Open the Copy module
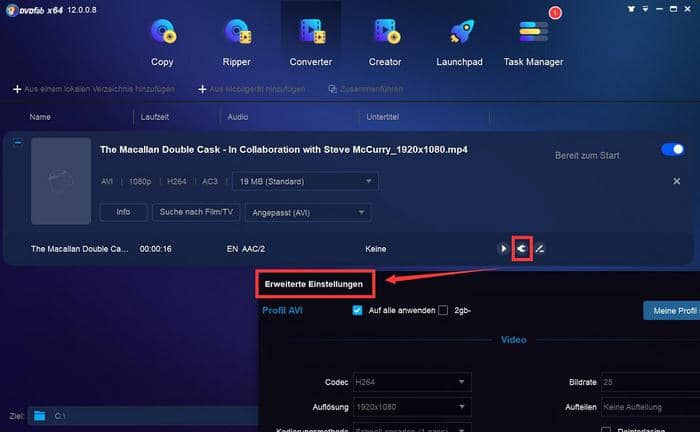The width and height of the screenshot is (700, 432). [162, 42]
